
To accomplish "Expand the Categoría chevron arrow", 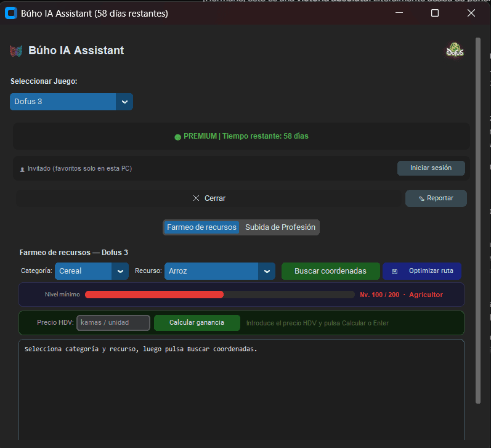I will (x=120, y=271).
